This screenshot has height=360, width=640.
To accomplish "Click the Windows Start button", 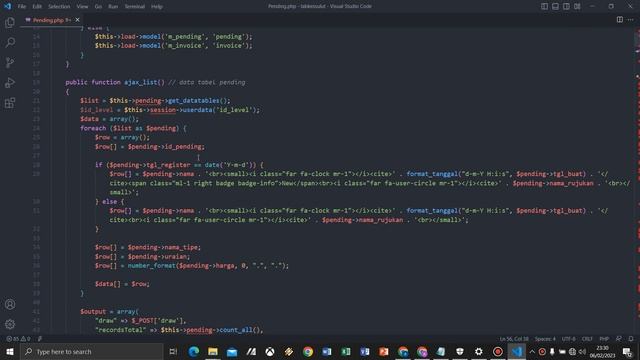I will coord(10,351).
